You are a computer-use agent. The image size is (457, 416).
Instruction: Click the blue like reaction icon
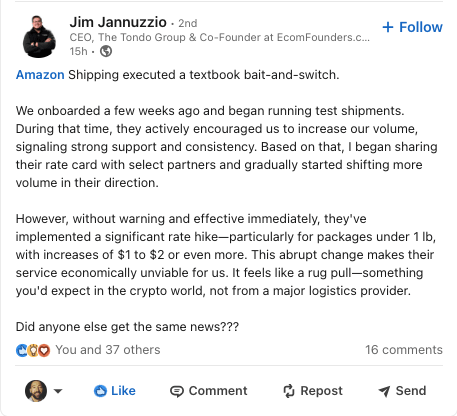click(21, 350)
